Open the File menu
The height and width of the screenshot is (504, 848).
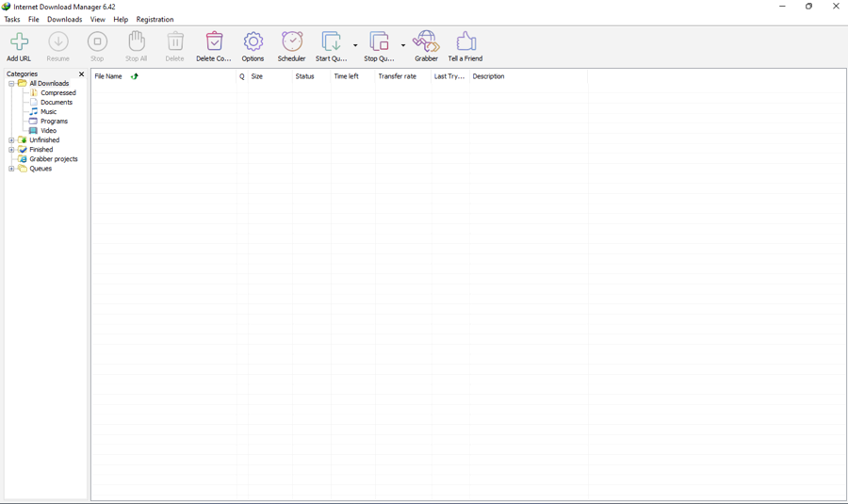(34, 20)
